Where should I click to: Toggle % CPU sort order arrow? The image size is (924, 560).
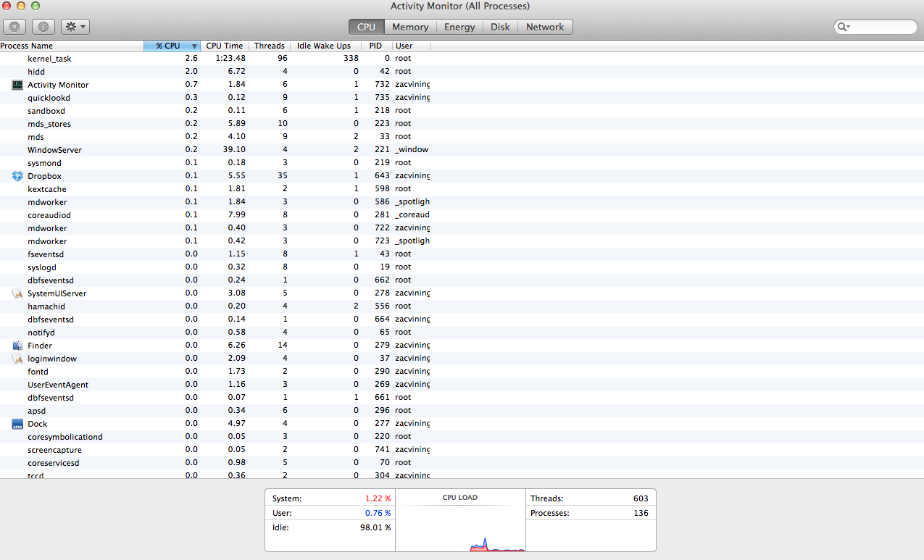(x=194, y=46)
